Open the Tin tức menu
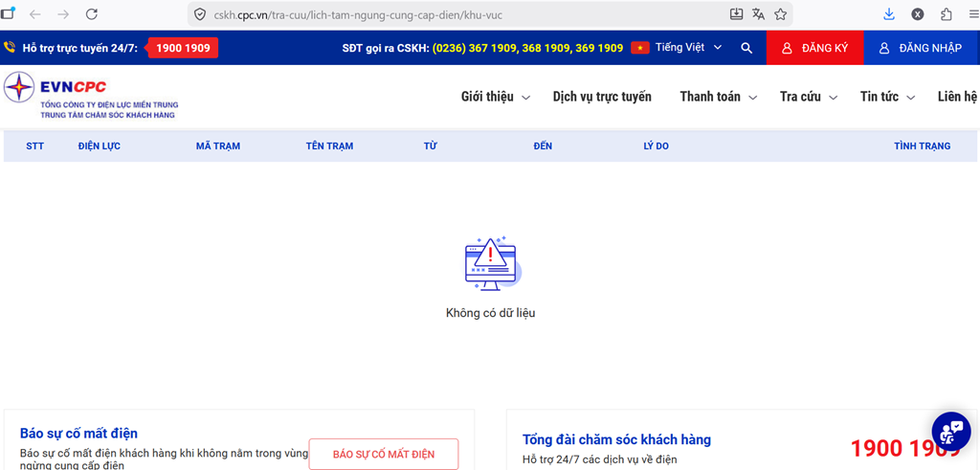This screenshot has width=980, height=470. (887, 97)
